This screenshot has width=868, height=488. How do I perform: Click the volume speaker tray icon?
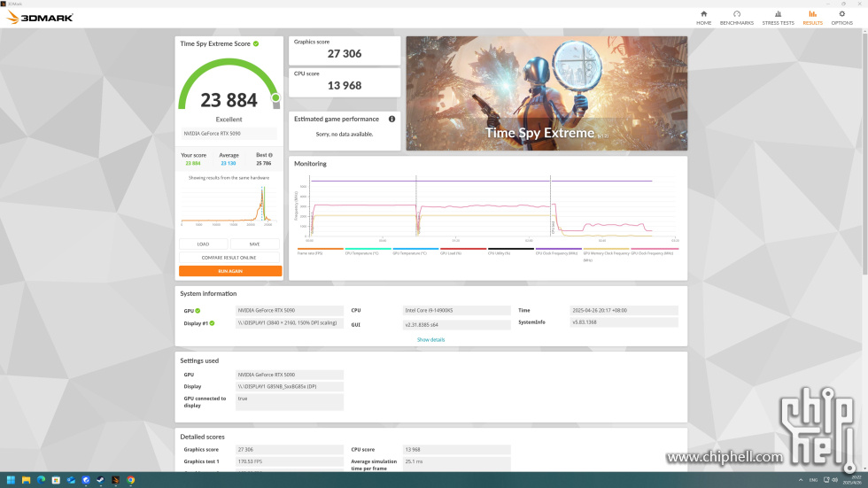(834, 480)
